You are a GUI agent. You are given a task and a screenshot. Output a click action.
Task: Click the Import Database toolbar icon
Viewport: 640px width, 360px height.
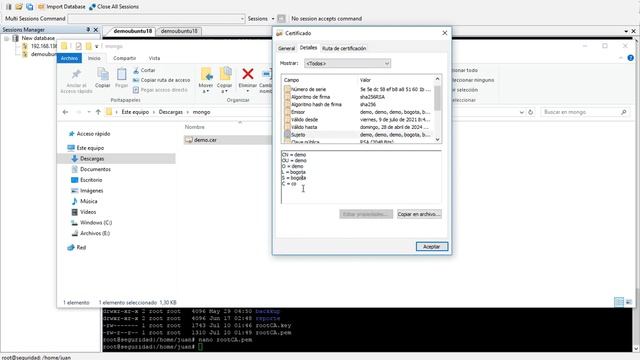point(41,7)
